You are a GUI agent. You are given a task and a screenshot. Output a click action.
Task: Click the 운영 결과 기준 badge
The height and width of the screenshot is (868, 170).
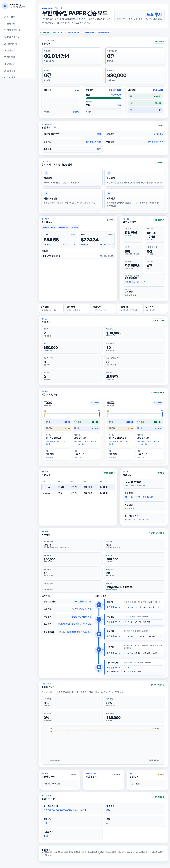tap(159, 220)
